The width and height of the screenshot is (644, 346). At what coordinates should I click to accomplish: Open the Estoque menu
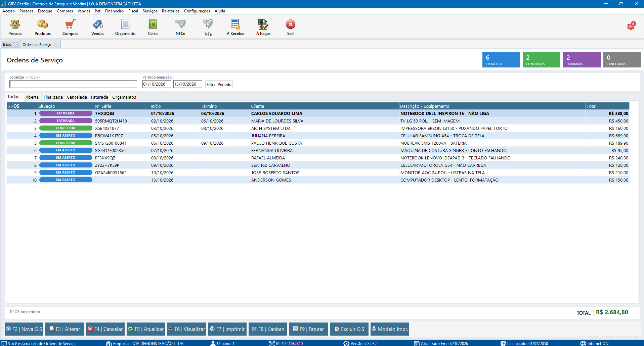(x=45, y=11)
